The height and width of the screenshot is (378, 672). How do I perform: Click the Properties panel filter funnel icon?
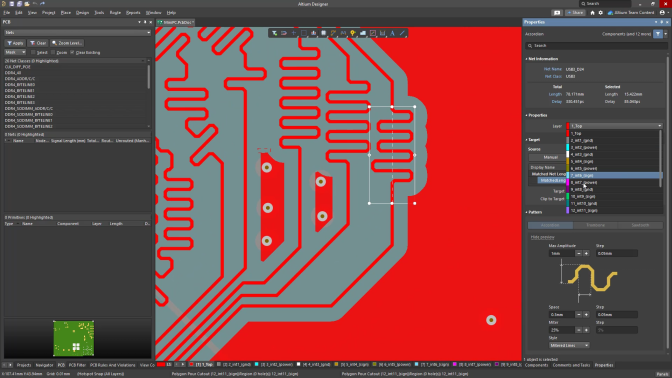pos(658,34)
